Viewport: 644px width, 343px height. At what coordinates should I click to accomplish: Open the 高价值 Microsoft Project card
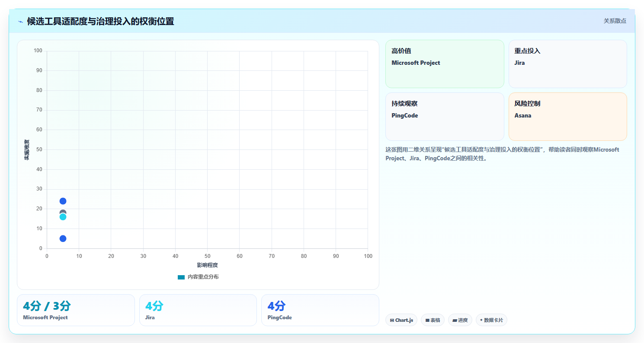coord(445,64)
